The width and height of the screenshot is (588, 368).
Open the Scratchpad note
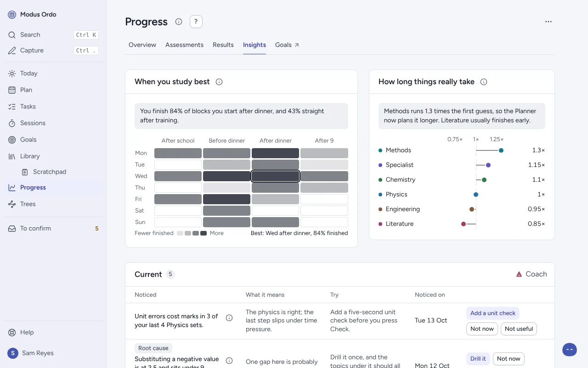point(60,172)
